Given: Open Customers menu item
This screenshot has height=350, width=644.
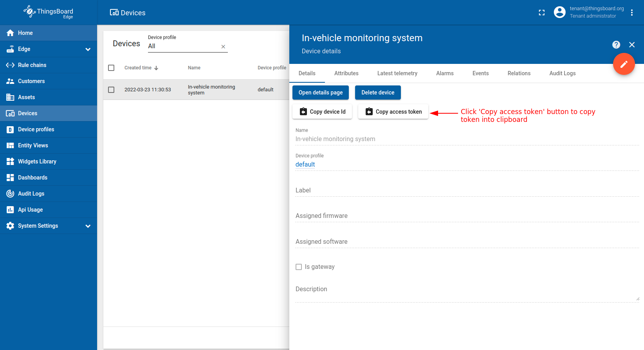Looking at the screenshot, I should tap(49, 81).
